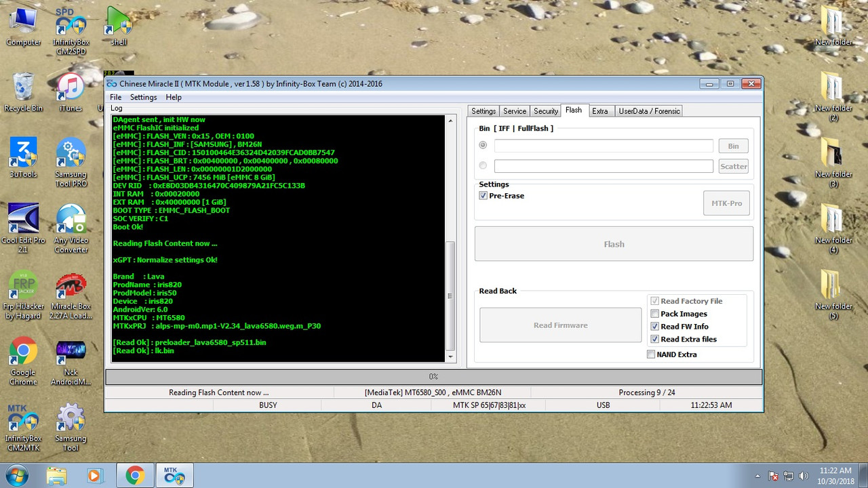
Task: Select the Scatter file radio button
Action: pos(483,165)
